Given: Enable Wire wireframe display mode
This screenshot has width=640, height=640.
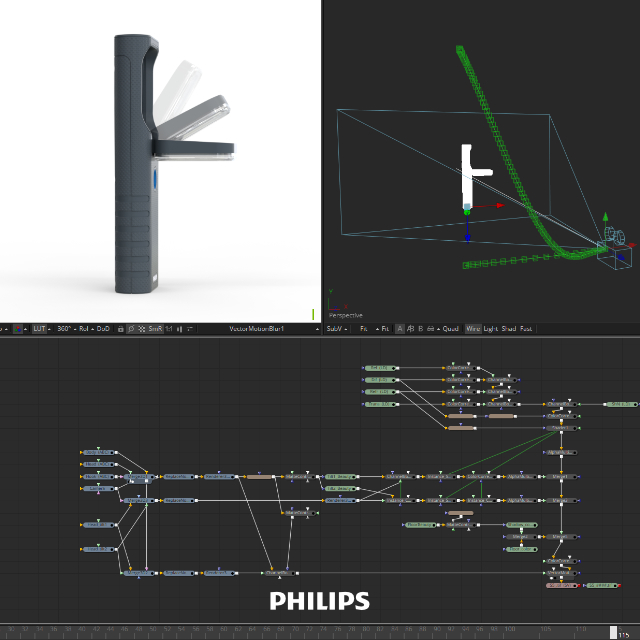Looking at the screenshot, I should pos(473,328).
